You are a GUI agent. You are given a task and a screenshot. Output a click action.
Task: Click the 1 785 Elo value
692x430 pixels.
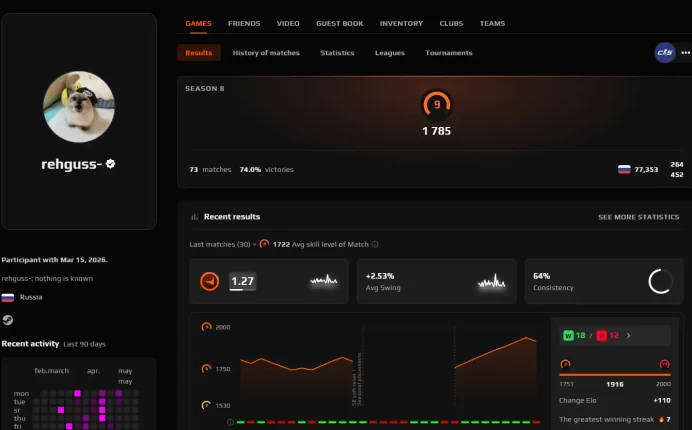pos(436,131)
